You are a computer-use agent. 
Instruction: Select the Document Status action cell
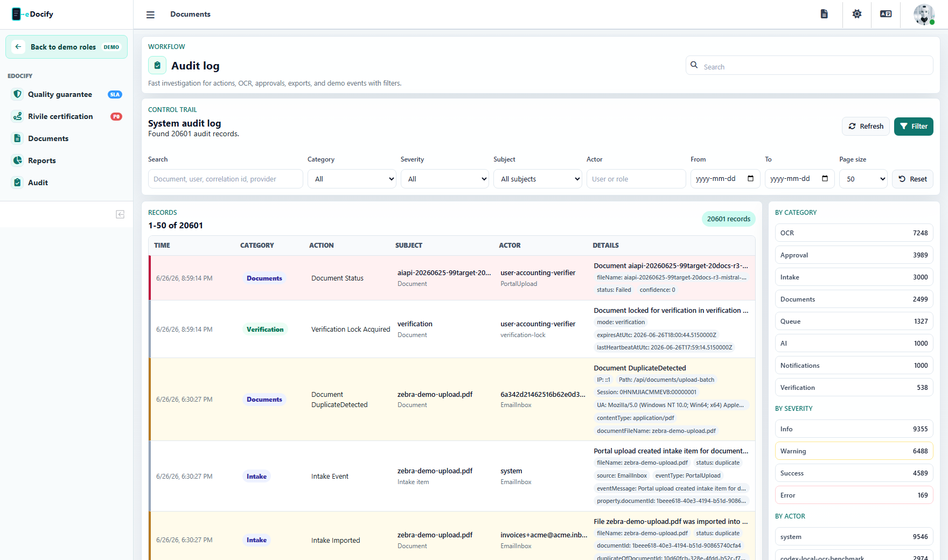(338, 278)
